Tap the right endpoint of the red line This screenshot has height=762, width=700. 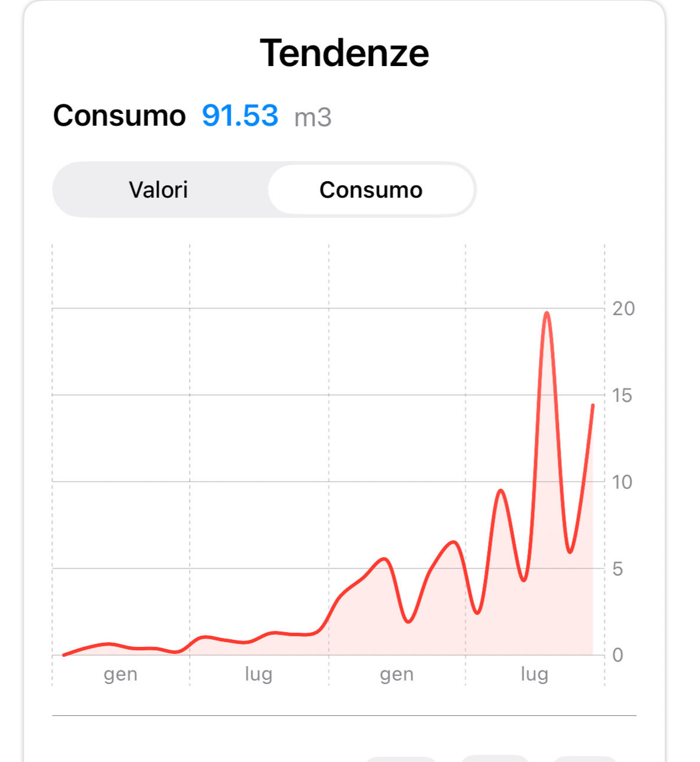coord(593,405)
